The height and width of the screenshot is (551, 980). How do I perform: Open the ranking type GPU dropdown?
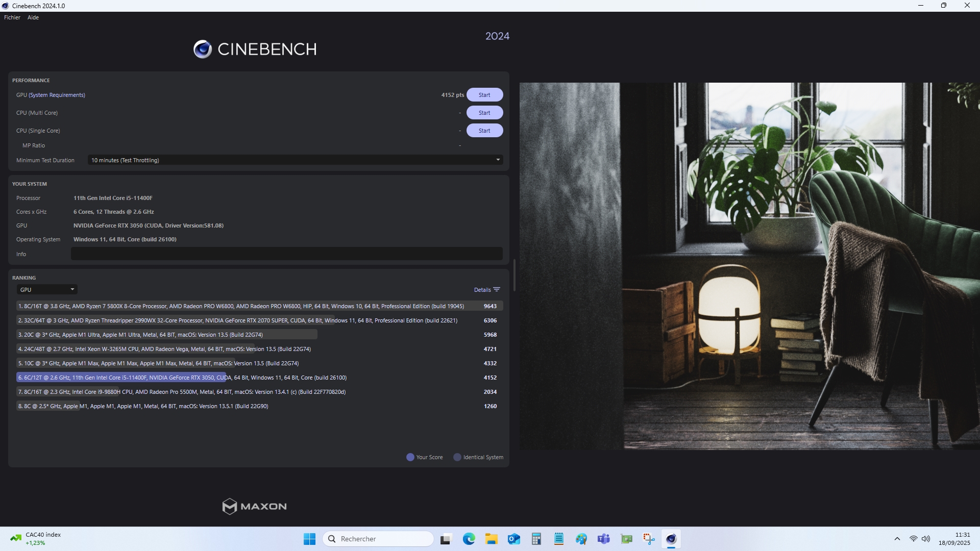[x=47, y=290]
